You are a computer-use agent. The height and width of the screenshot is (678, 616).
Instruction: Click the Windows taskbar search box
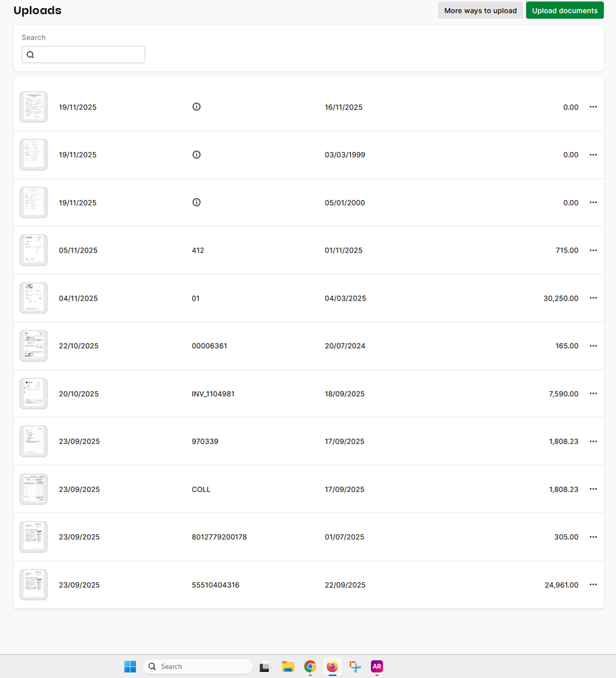point(198,666)
